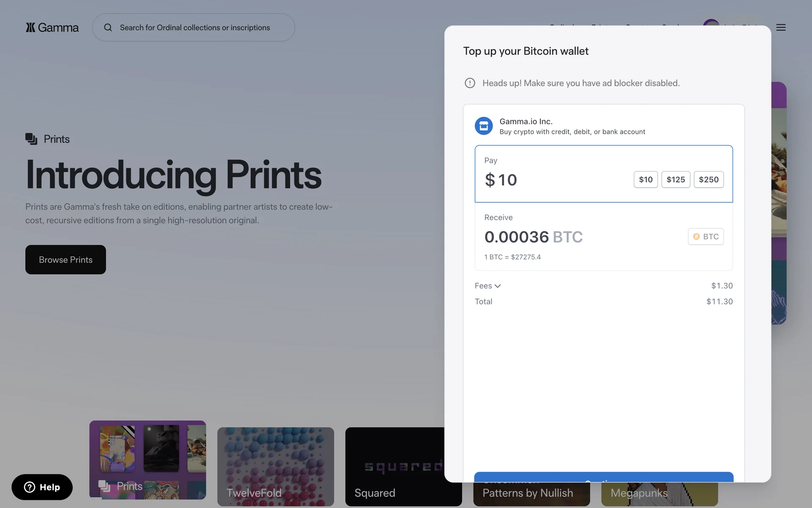The image size is (812, 508).
Task: Click the Browse Prints button
Action: pyautogui.click(x=66, y=260)
